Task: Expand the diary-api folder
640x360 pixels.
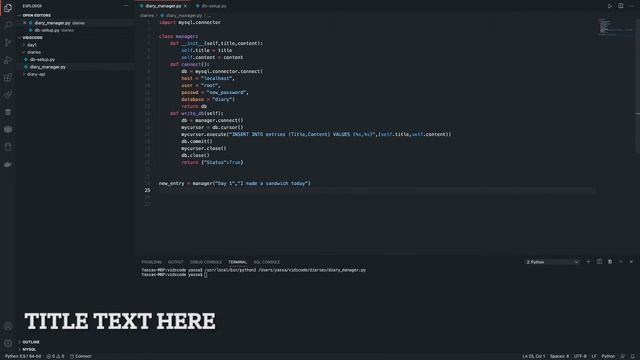Action: click(36, 74)
